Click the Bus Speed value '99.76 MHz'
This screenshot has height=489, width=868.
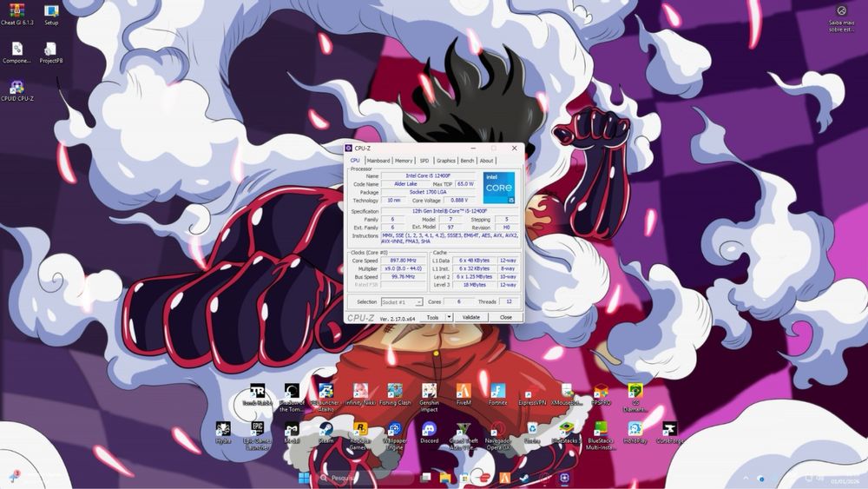pos(404,277)
